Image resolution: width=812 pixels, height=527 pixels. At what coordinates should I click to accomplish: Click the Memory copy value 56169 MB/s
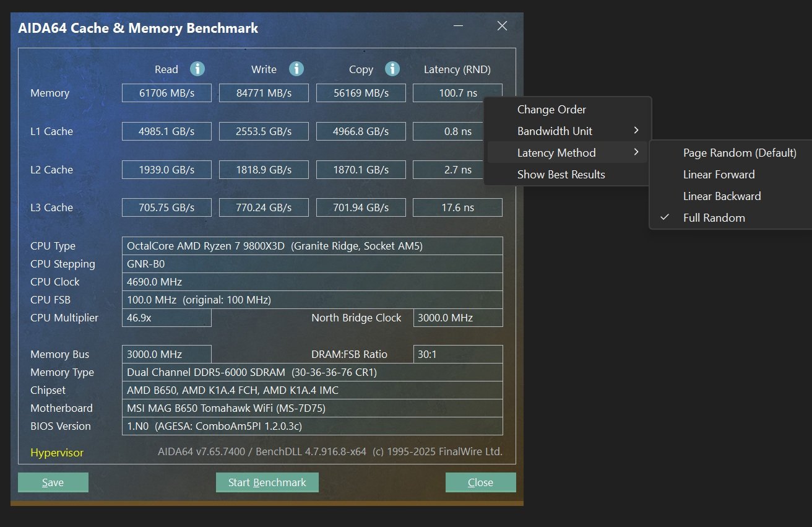point(361,93)
